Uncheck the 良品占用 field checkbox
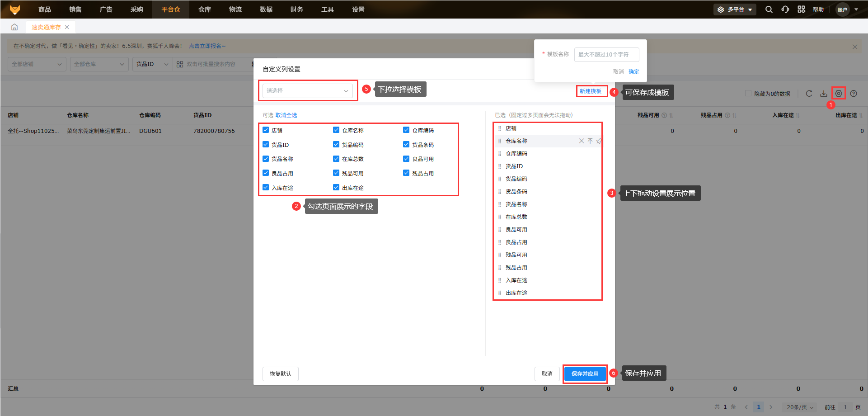 coord(266,173)
